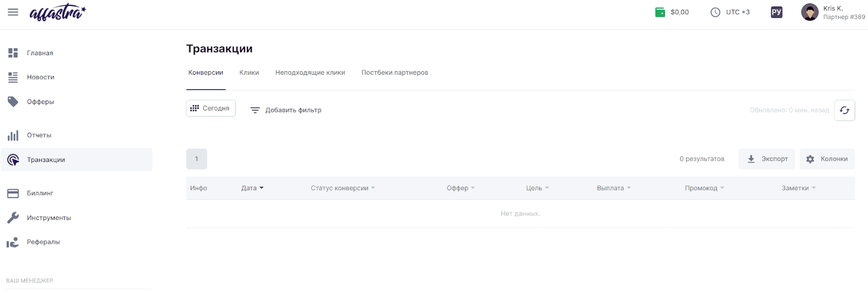
Task: Click the Биллинг card icon
Action: coord(13,193)
